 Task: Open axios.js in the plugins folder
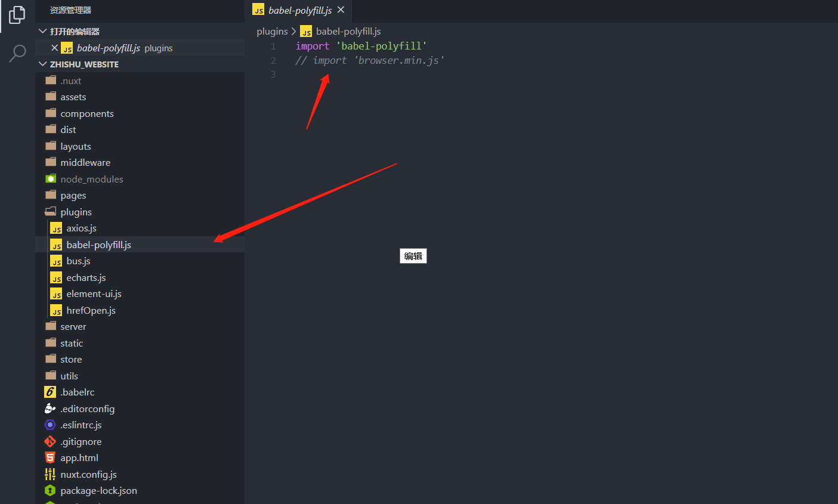pyautogui.click(x=140, y=228)
